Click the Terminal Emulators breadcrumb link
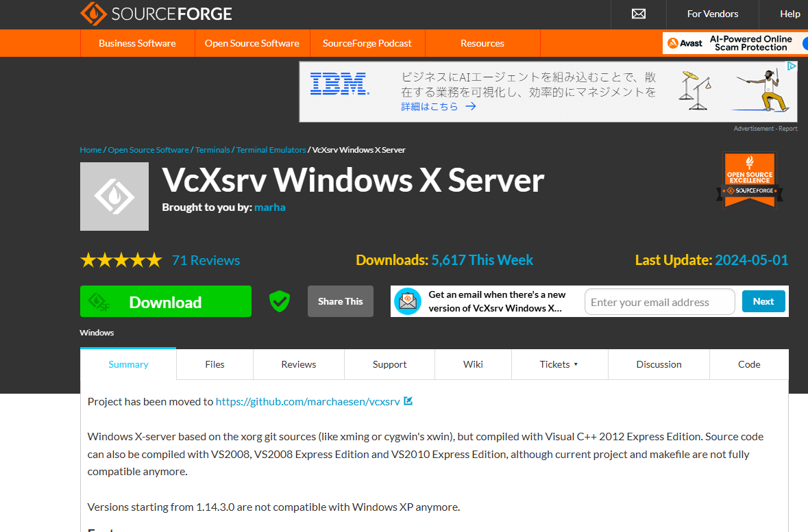 click(x=271, y=150)
